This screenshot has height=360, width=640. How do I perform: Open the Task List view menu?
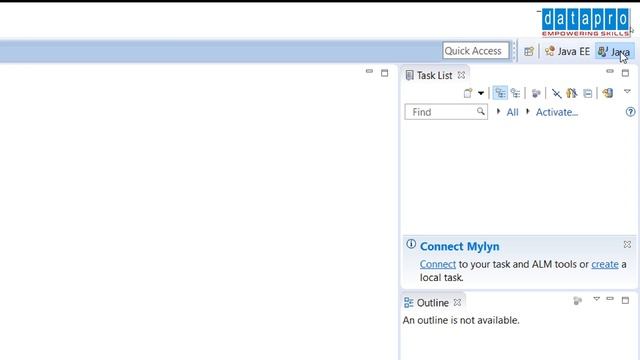tap(627, 92)
